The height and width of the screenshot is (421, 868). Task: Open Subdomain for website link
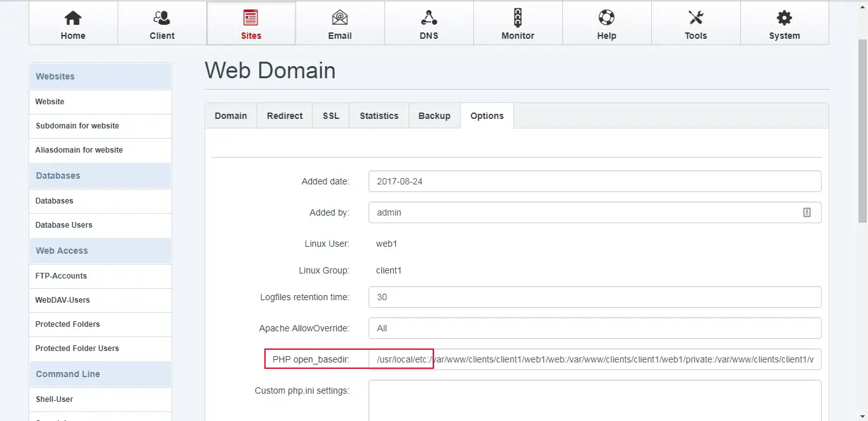pos(78,126)
